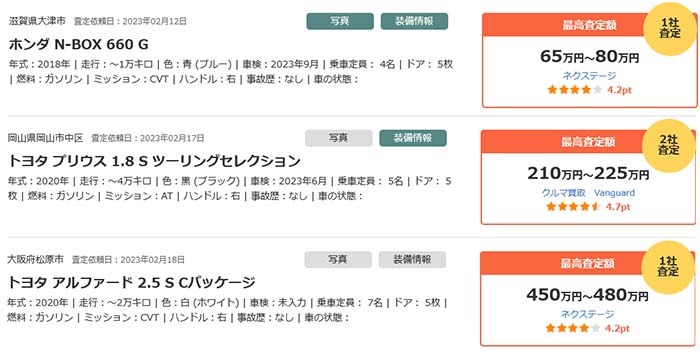Open 装備情報 for Honda N-BOX listing
Screen dimensions: 700x360
pos(414,21)
